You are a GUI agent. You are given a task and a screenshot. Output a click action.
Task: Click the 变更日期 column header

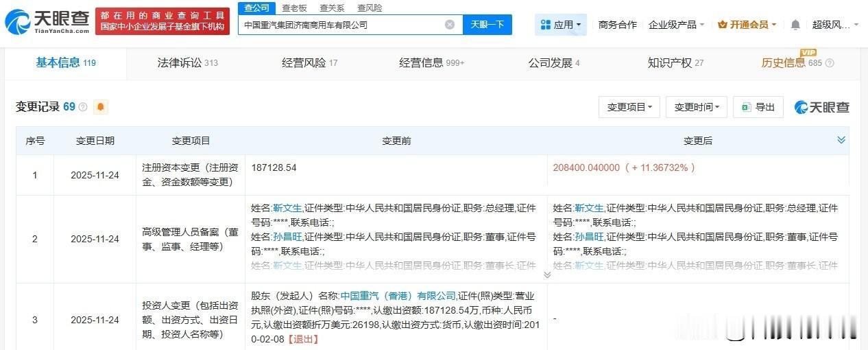pos(95,141)
